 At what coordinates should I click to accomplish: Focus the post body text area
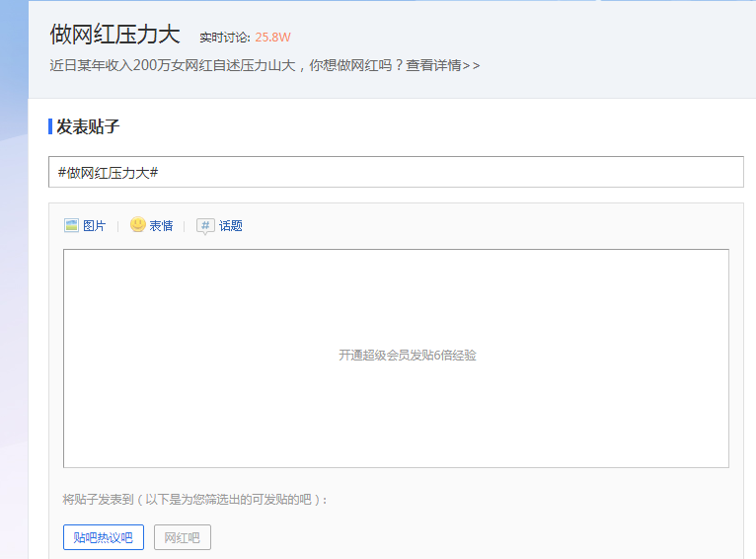[x=396, y=359]
